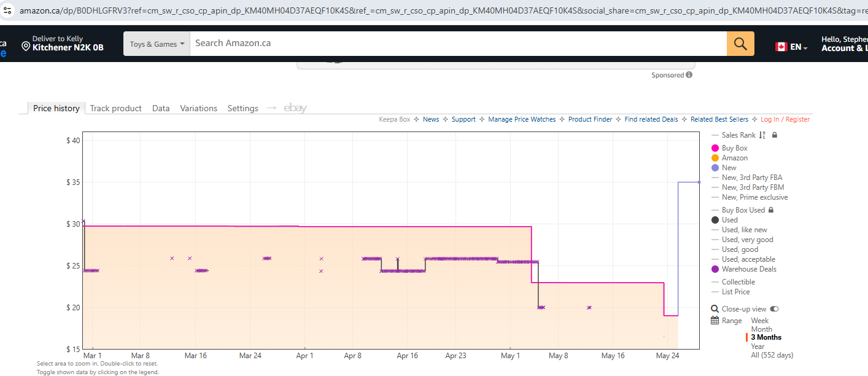This screenshot has height=376, width=868.
Task: Click Deliver to Kelly location selector
Action: coord(63,43)
